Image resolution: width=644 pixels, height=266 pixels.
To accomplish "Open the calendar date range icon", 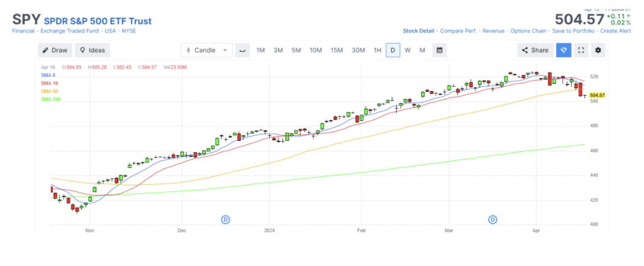I will coord(440,50).
